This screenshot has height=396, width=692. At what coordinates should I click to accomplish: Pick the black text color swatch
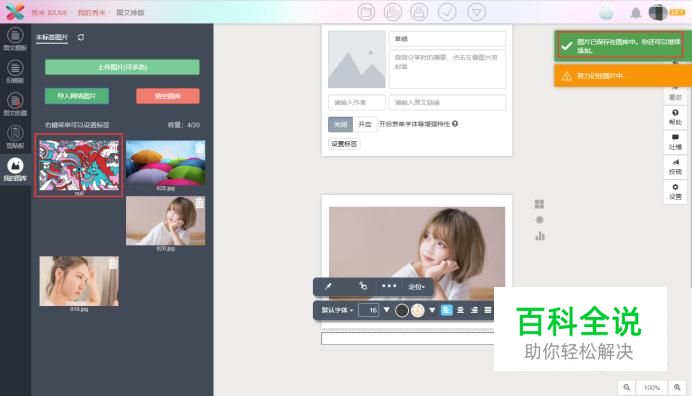click(x=402, y=310)
